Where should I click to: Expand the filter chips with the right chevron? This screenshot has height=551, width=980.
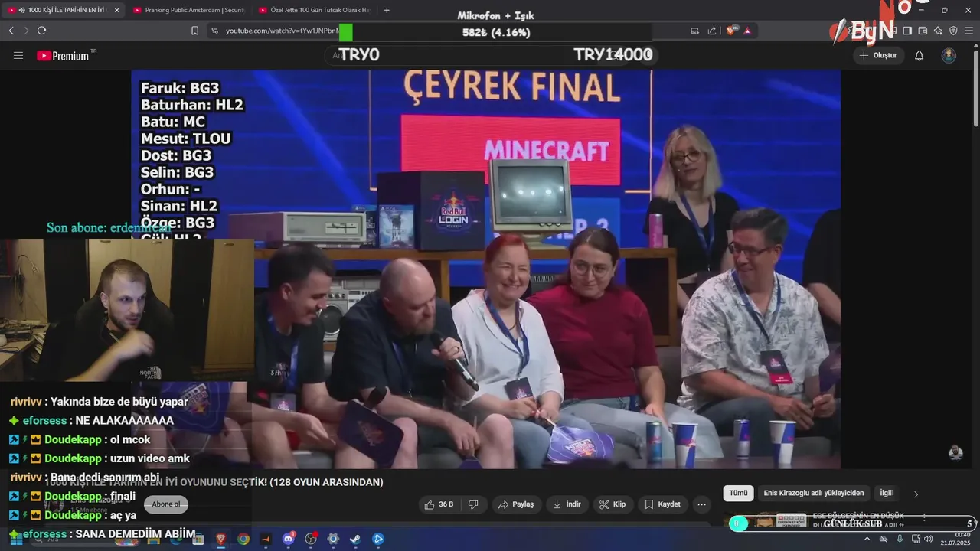pyautogui.click(x=916, y=494)
